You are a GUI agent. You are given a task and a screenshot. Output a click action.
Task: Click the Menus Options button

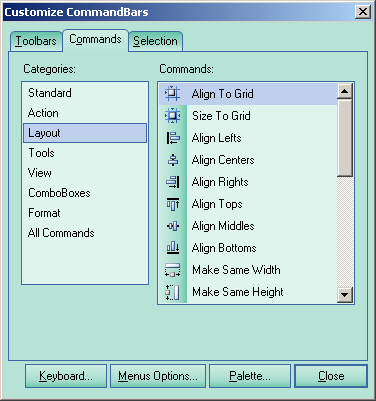[x=158, y=376]
